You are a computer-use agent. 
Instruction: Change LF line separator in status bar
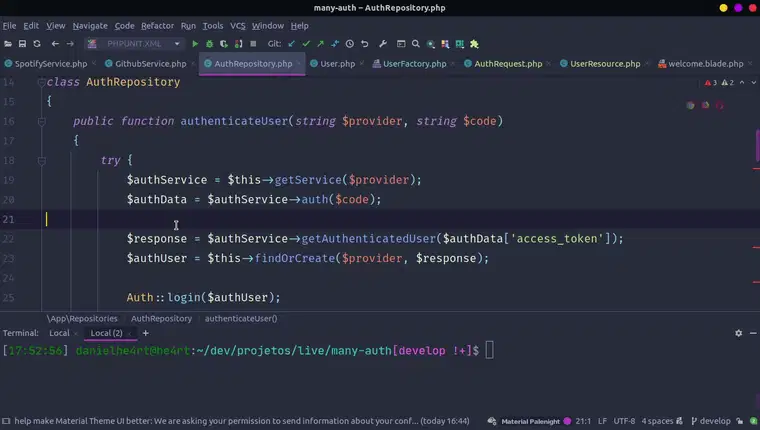[x=602, y=421]
